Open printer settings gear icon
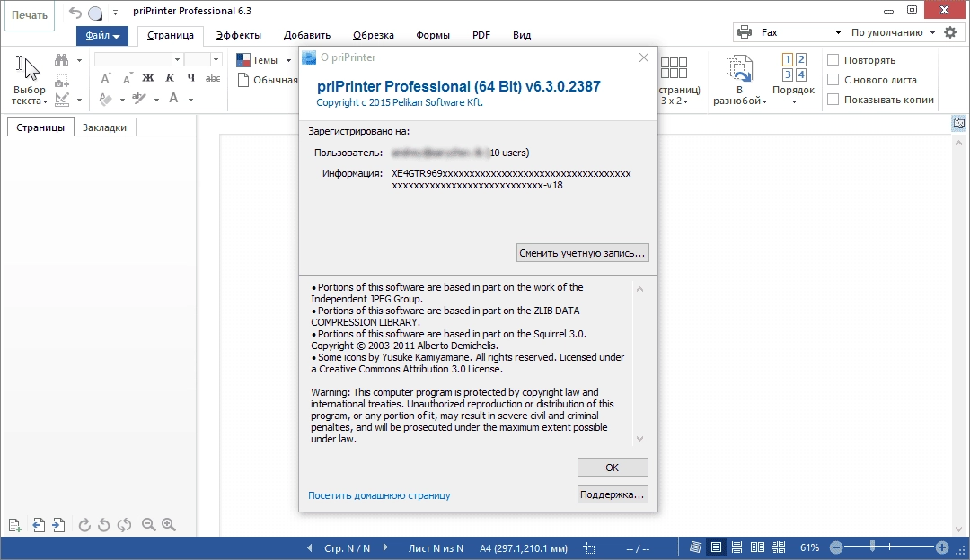Viewport: 970px width, 560px height. 950,32
